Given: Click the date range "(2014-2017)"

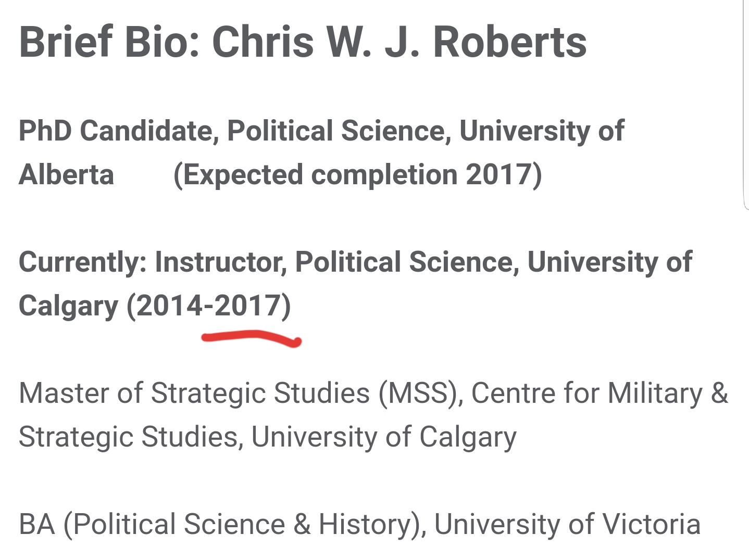Looking at the screenshot, I should 209,306.
